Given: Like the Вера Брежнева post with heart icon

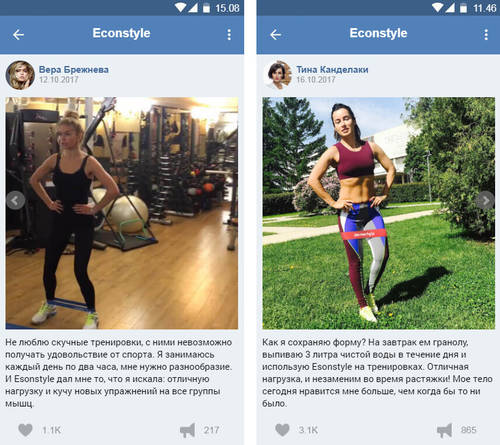Looking at the screenshot, I should 25,430.
